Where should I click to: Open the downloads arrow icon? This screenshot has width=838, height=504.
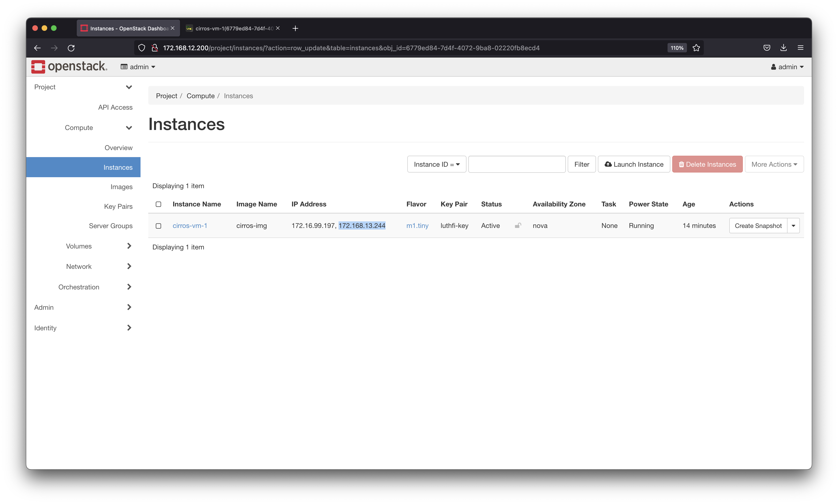[783, 48]
